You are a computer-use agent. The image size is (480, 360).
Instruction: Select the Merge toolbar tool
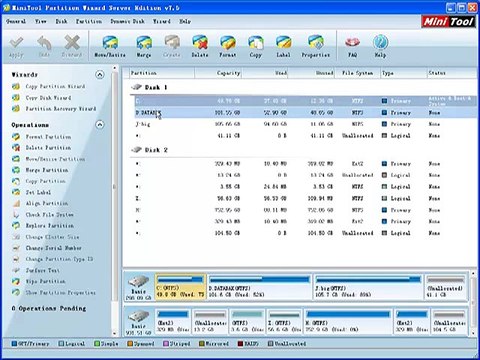(x=144, y=47)
